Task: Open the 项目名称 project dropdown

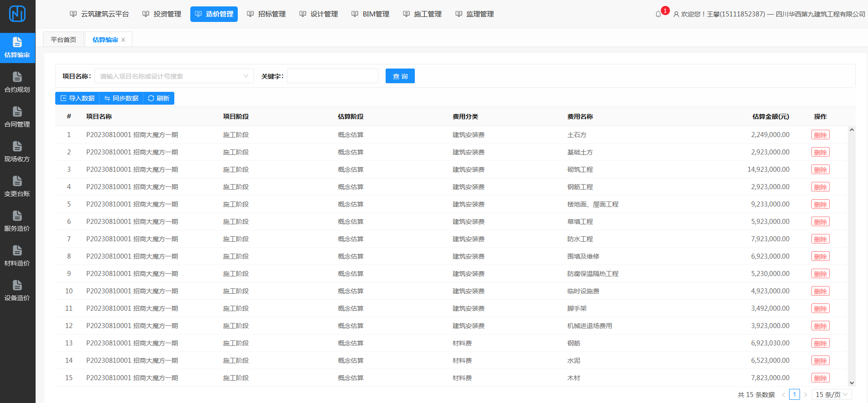Action: click(174, 76)
